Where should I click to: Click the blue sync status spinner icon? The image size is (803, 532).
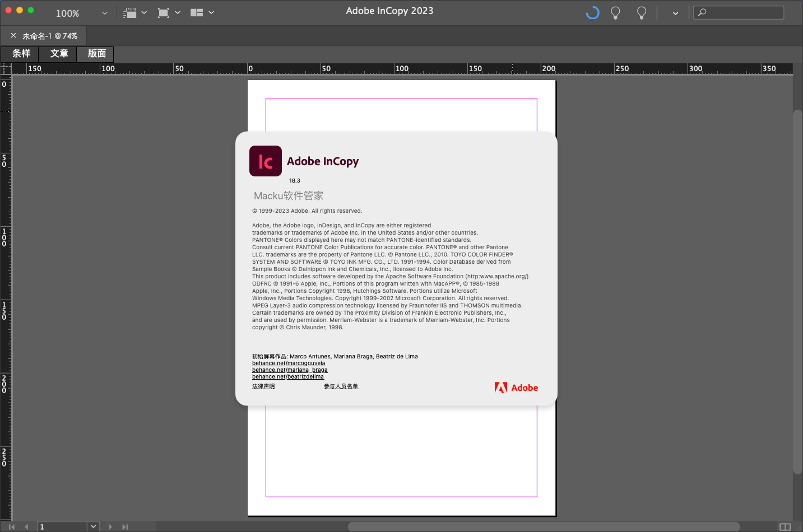592,12
